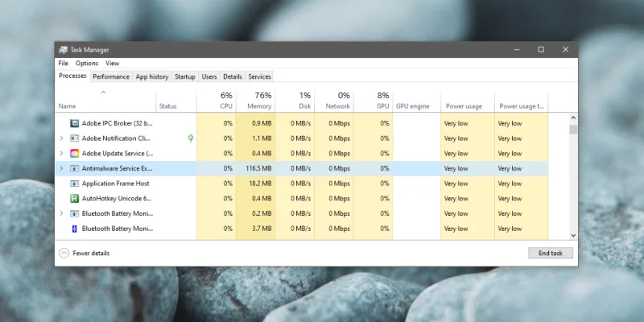Open the File menu

pyautogui.click(x=64, y=64)
